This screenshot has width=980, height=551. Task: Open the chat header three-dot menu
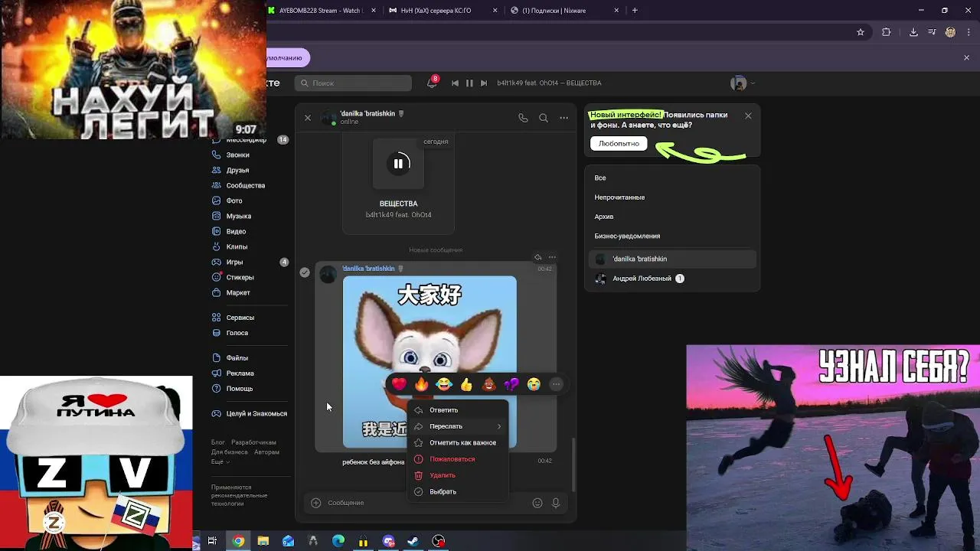tap(564, 118)
